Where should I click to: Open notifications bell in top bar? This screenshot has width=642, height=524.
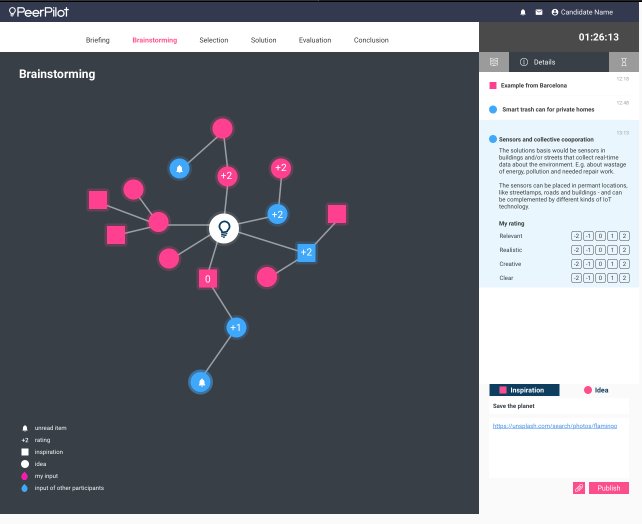[523, 12]
